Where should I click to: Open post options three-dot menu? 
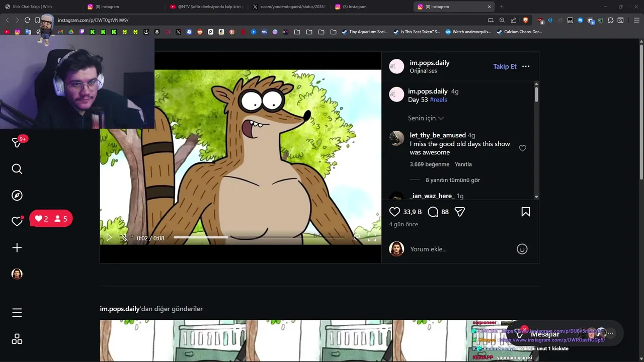pyautogui.click(x=526, y=66)
